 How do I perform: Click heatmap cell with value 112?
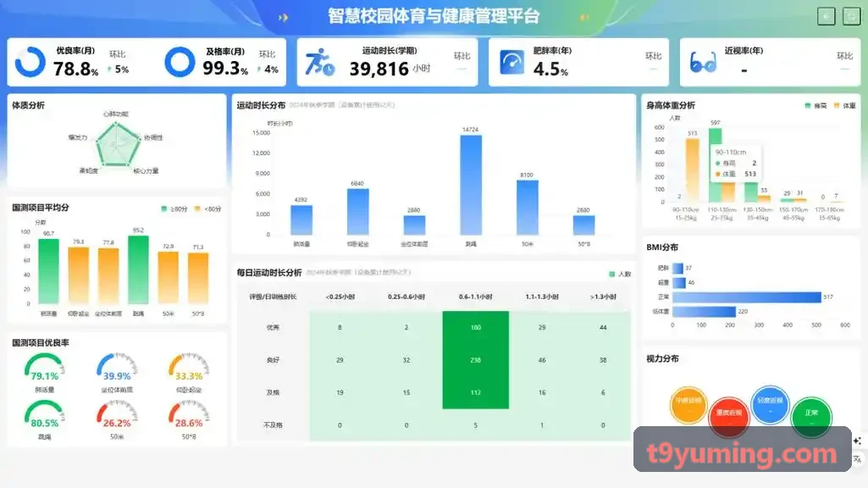(476, 393)
